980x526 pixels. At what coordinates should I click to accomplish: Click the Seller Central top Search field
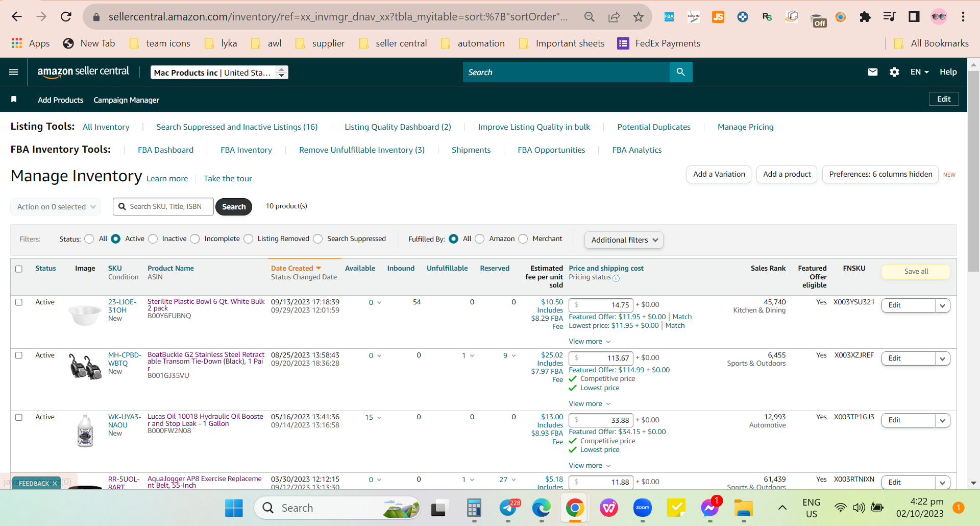566,72
